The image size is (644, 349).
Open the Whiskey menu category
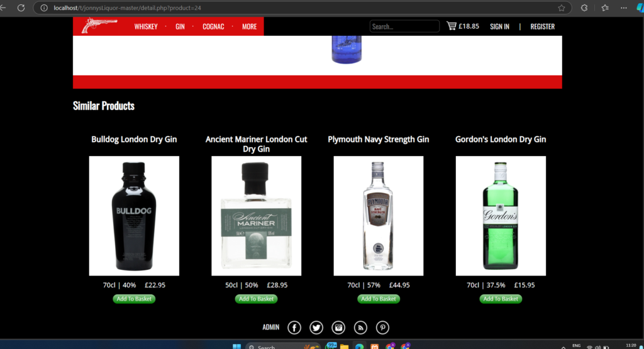[x=146, y=26]
